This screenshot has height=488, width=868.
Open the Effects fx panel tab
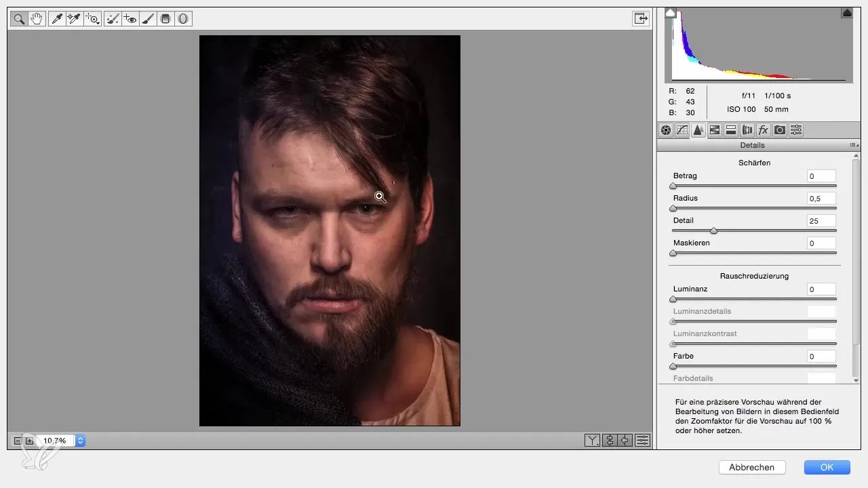pos(764,130)
